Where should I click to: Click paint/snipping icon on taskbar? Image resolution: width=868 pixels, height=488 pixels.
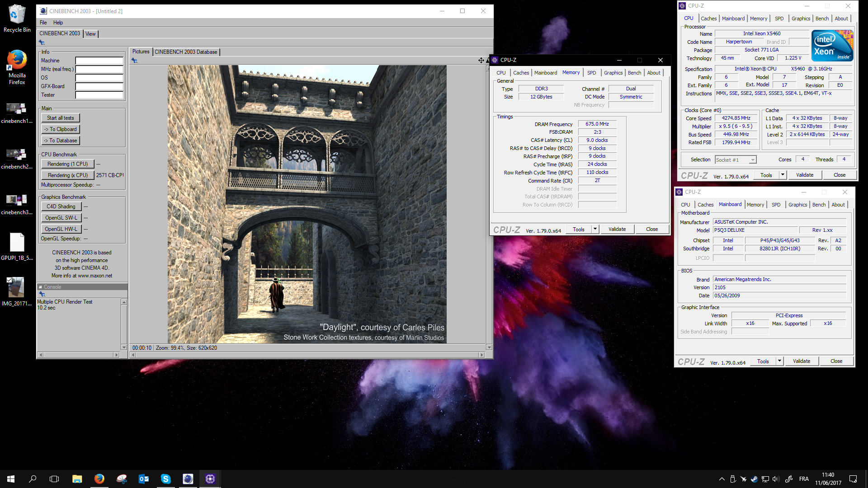[x=122, y=479]
